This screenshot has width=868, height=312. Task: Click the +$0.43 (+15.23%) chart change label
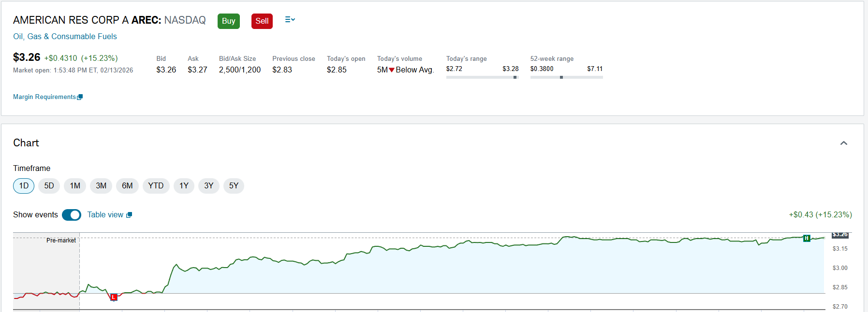coord(820,214)
